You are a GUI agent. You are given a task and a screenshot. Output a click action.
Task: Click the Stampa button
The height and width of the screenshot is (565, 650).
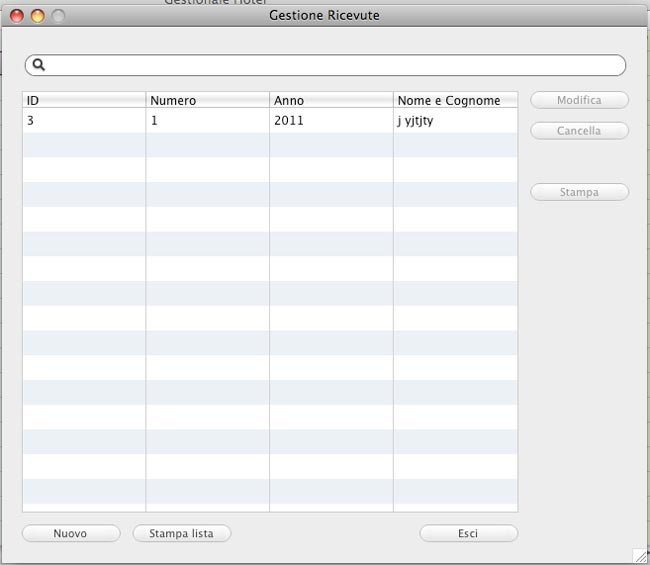[x=580, y=192]
